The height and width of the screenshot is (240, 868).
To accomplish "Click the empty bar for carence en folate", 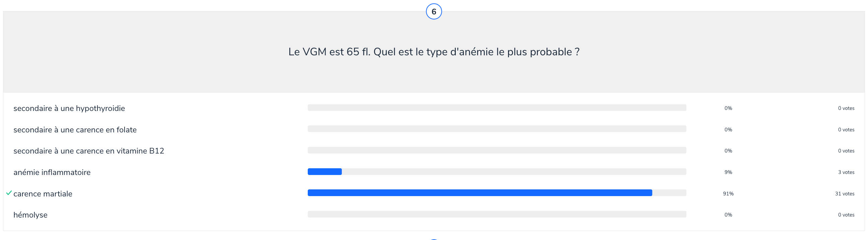I will click(x=497, y=129).
